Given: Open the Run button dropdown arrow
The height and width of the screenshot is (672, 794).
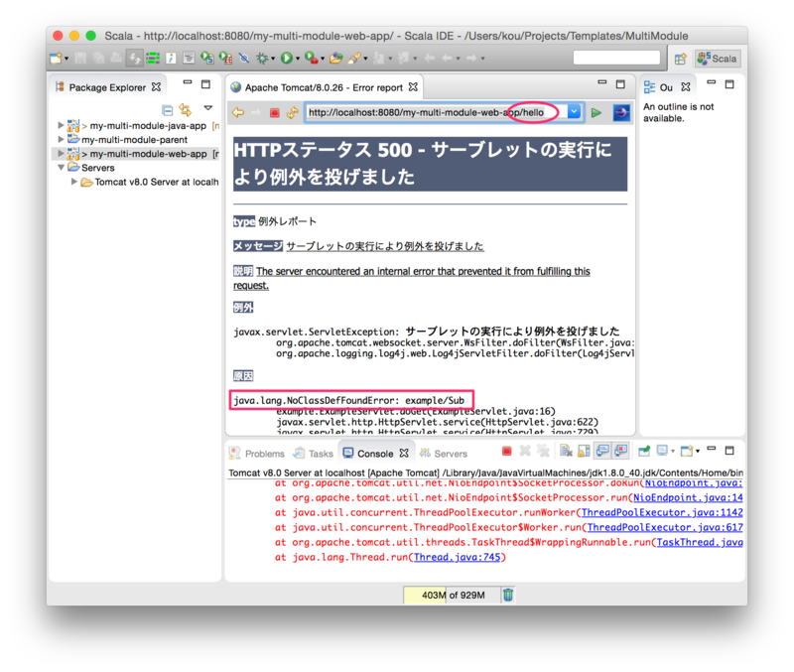Looking at the screenshot, I should pos(298,59).
